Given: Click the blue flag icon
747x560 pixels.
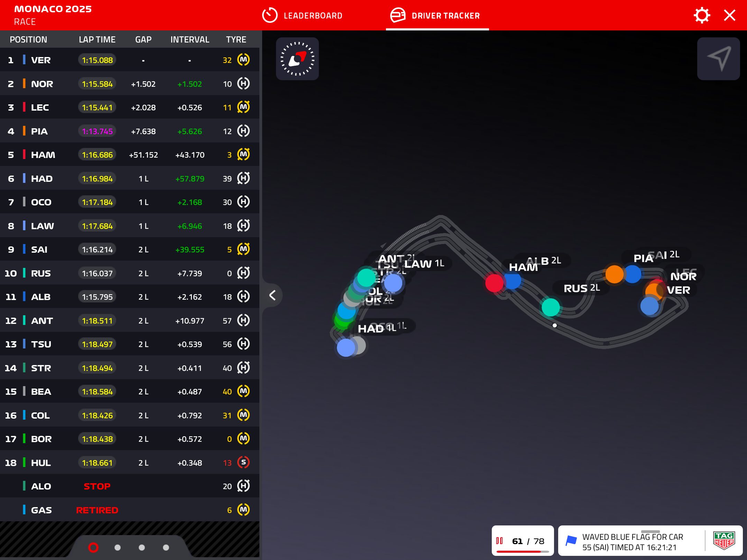Looking at the screenshot, I should click(x=571, y=541).
